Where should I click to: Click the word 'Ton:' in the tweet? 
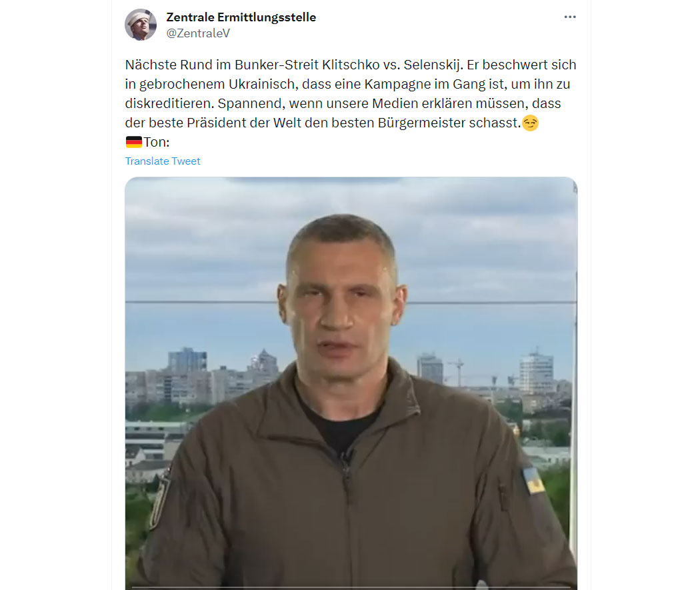point(157,142)
